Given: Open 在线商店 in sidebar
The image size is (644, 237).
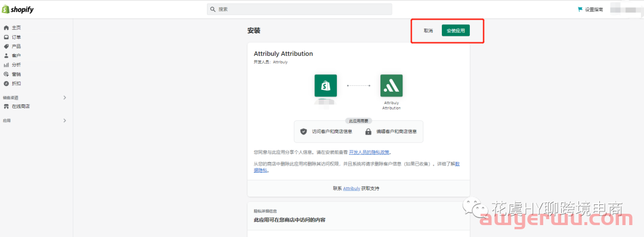Looking at the screenshot, I should click(x=20, y=107).
